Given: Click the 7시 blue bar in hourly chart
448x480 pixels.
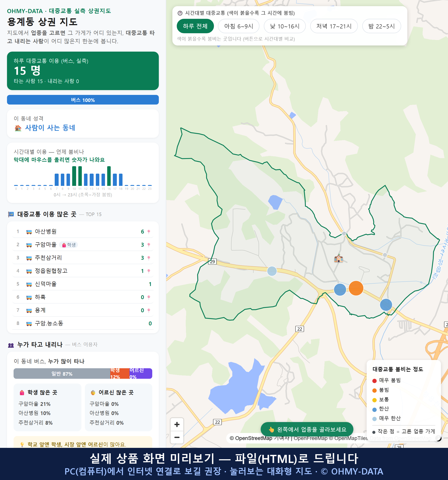Looking at the screenshot, I should coord(57,180).
